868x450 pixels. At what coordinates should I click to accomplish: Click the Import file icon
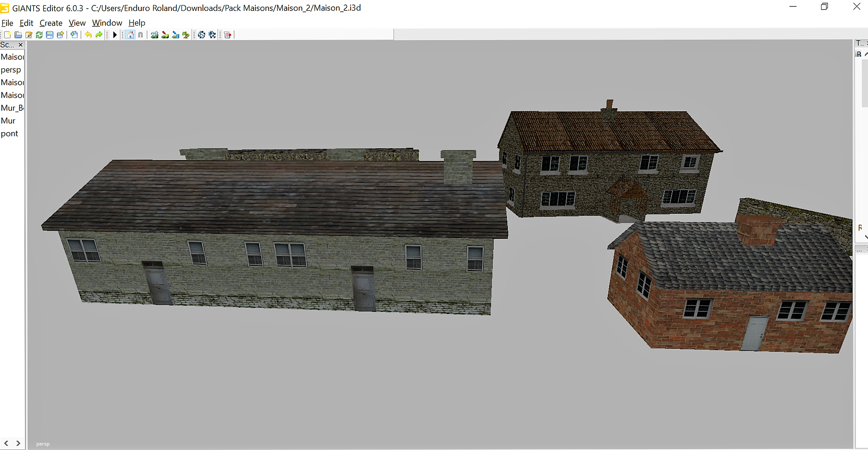click(x=74, y=35)
